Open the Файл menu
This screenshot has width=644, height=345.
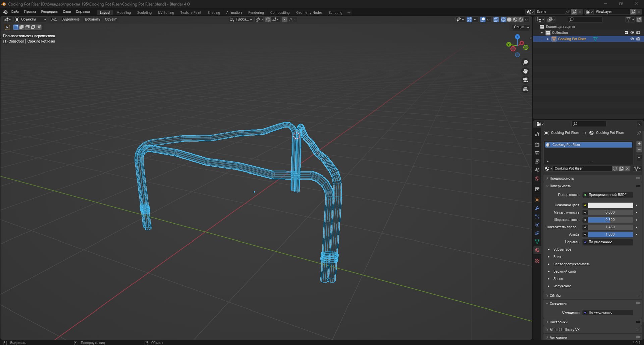pos(15,12)
